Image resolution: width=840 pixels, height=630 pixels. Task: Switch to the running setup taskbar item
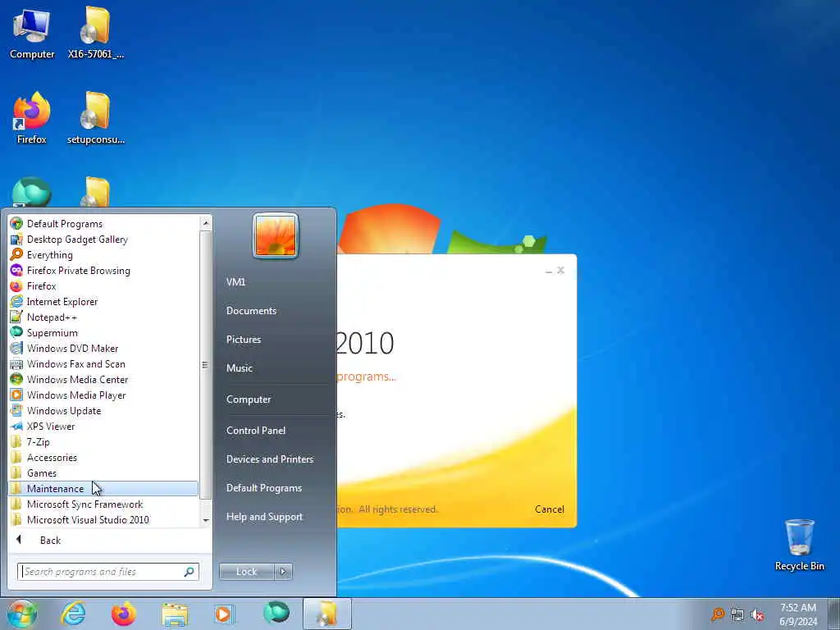click(x=327, y=614)
